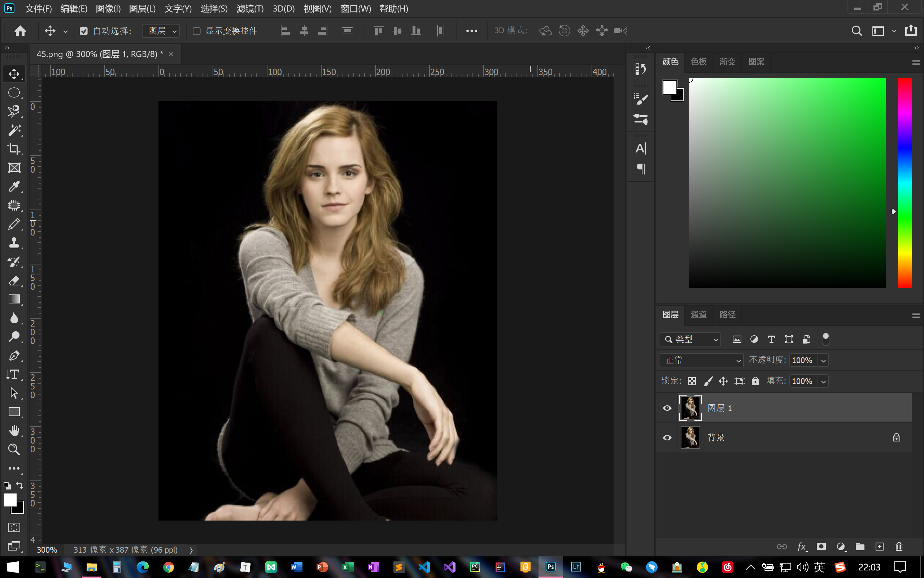Open the History panel icon

tap(640, 69)
